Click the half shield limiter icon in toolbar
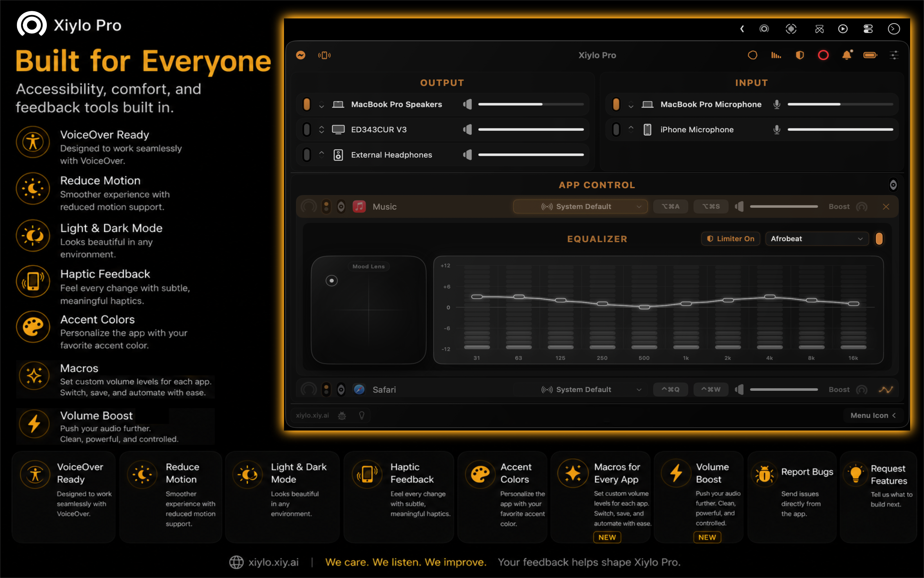The width and height of the screenshot is (924, 578). point(800,55)
